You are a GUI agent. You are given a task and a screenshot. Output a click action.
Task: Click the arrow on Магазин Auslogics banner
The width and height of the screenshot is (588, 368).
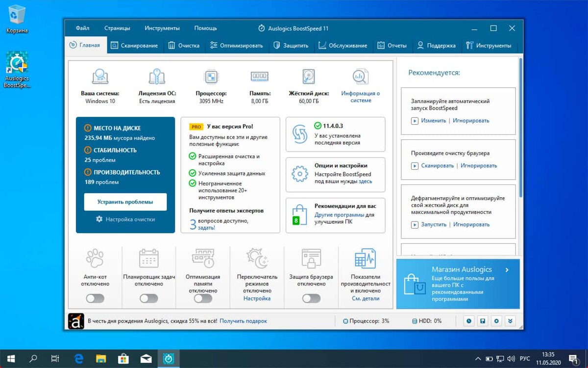click(507, 270)
